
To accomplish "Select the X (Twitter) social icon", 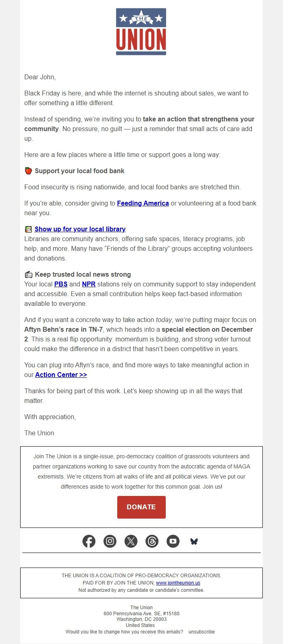I will pyautogui.click(x=131, y=541).
